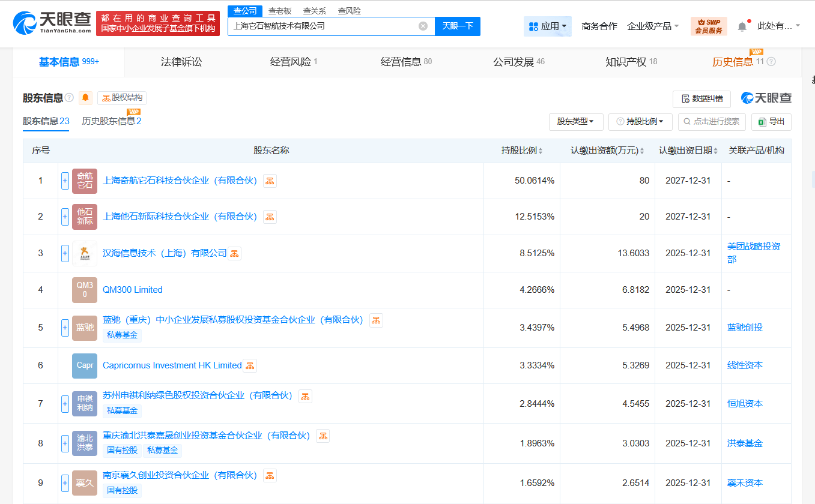Click the 天眼一下 search button

[457, 26]
